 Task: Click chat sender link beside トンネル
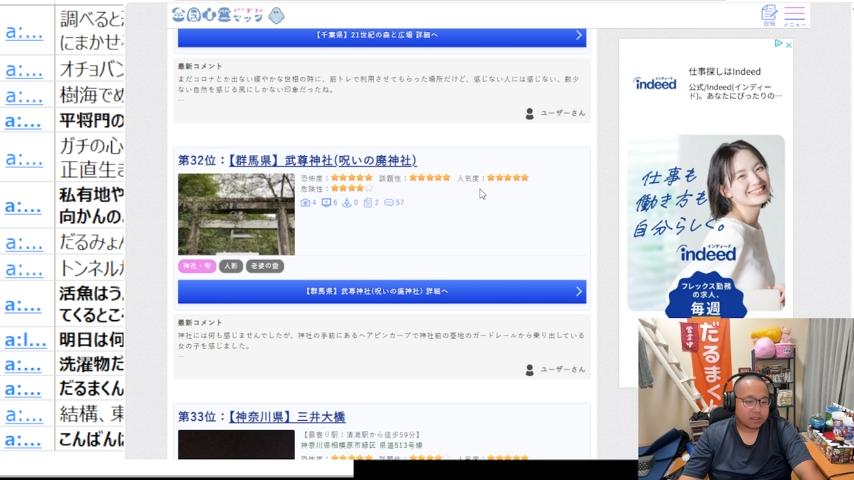(24, 269)
